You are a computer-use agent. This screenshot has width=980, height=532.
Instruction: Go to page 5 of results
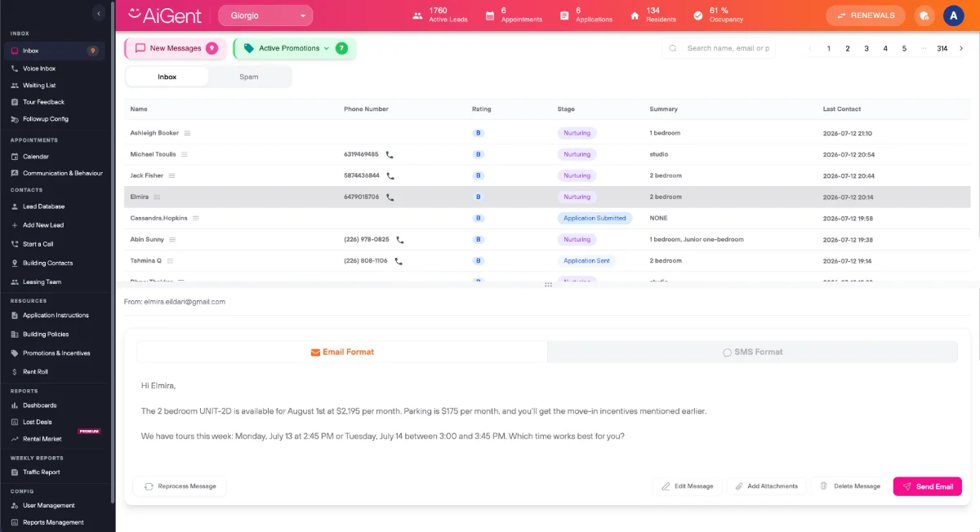(904, 49)
